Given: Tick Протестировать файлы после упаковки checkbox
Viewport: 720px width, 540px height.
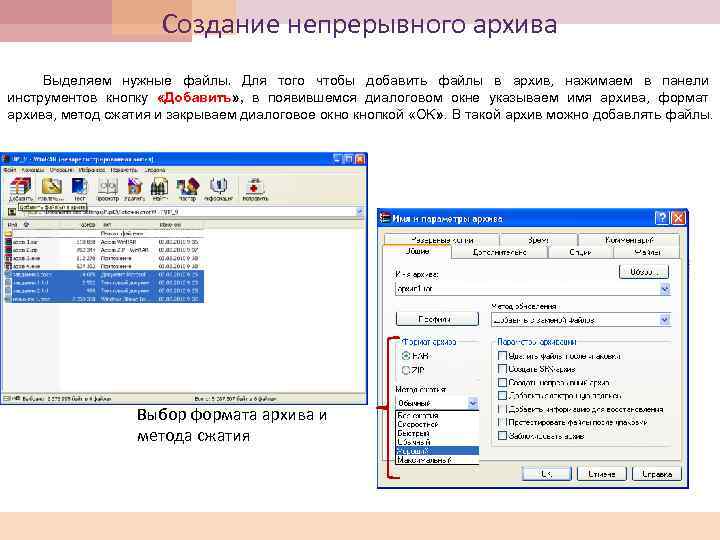Looking at the screenshot, I should click(x=502, y=422).
